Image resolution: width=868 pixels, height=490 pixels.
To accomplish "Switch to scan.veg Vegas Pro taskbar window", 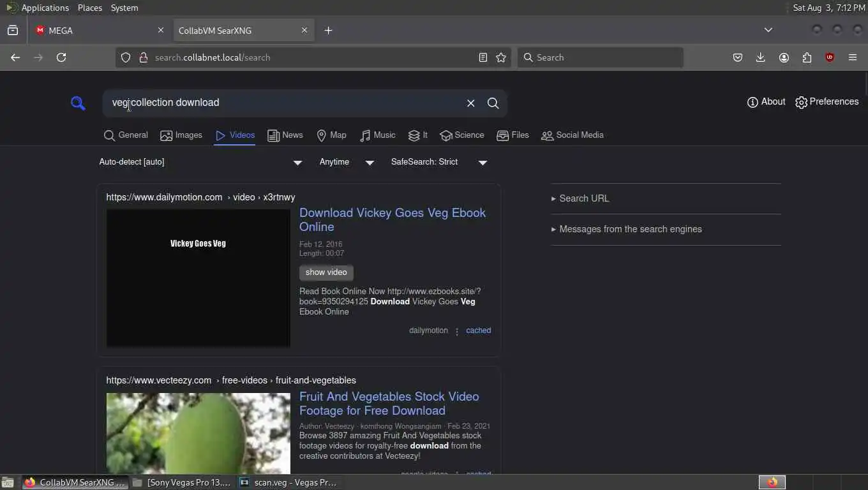I will click(x=289, y=482).
